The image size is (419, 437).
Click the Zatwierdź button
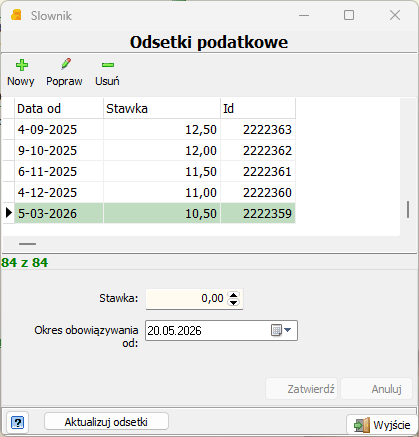[x=302, y=389]
